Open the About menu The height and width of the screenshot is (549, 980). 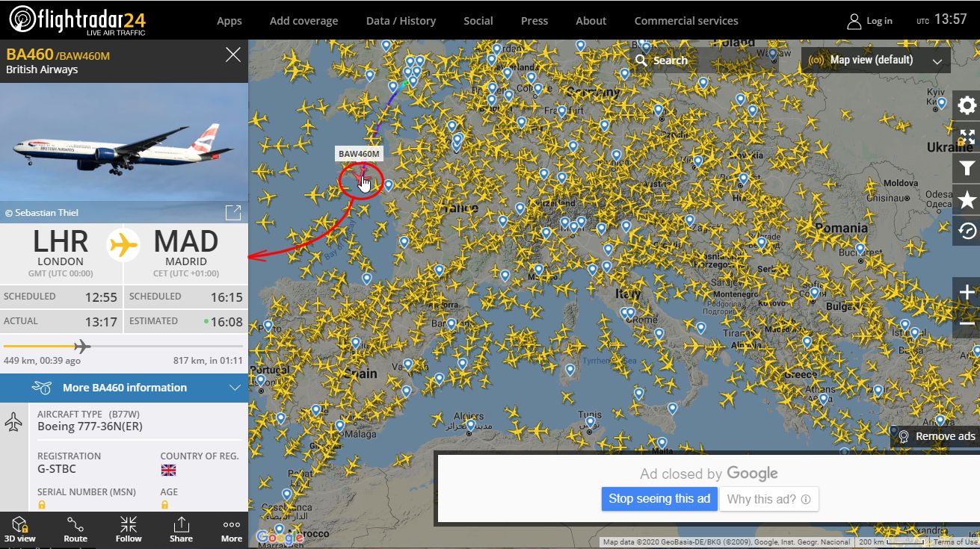[x=591, y=21]
